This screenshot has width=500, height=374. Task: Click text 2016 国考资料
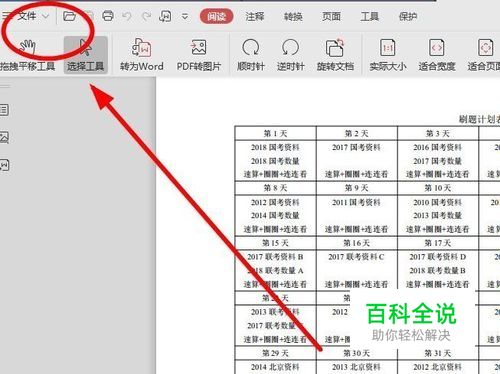[438, 147]
